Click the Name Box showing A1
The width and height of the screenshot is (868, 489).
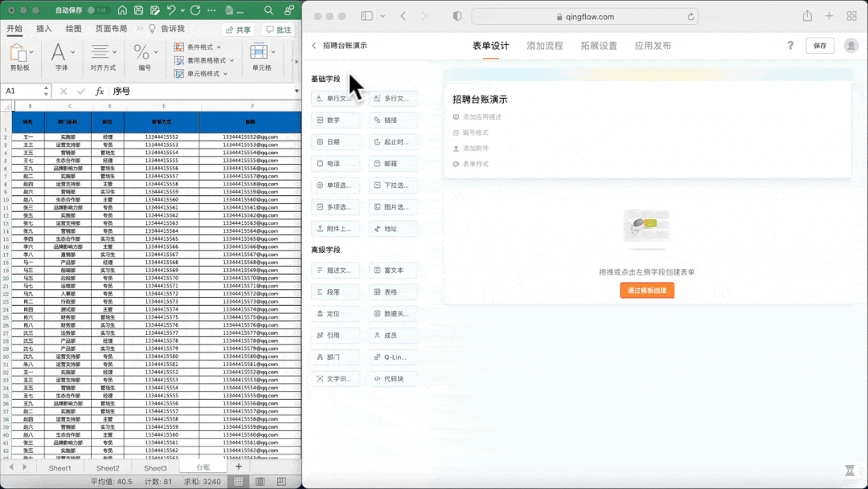point(23,91)
